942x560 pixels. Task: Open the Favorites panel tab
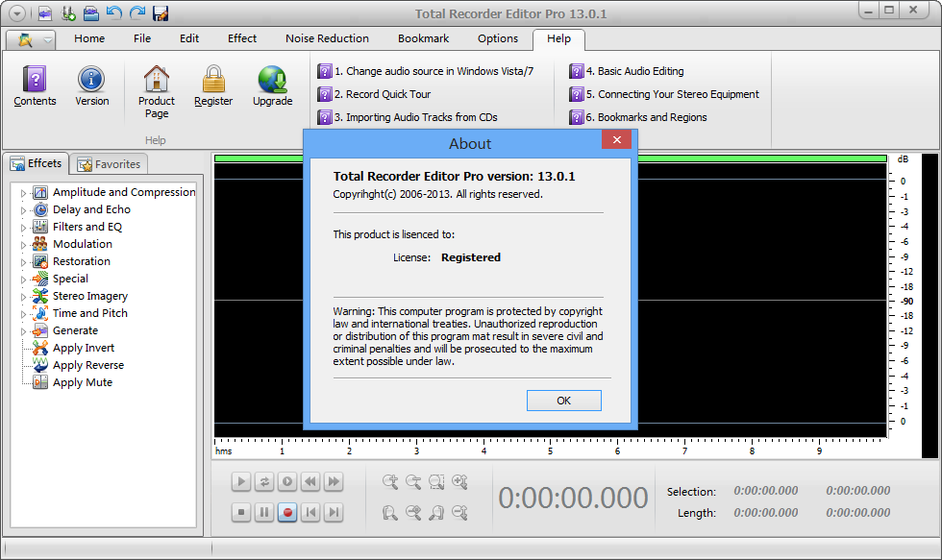click(x=109, y=164)
